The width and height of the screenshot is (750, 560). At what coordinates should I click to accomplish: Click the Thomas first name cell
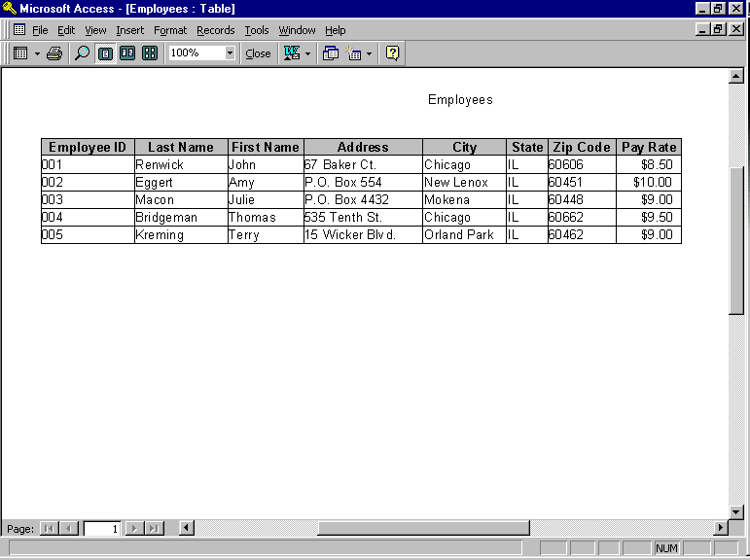[266, 217]
